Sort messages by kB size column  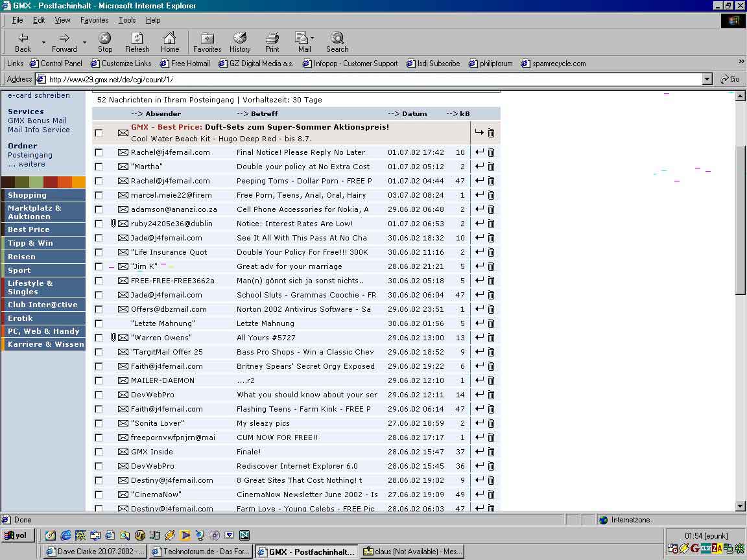(458, 113)
